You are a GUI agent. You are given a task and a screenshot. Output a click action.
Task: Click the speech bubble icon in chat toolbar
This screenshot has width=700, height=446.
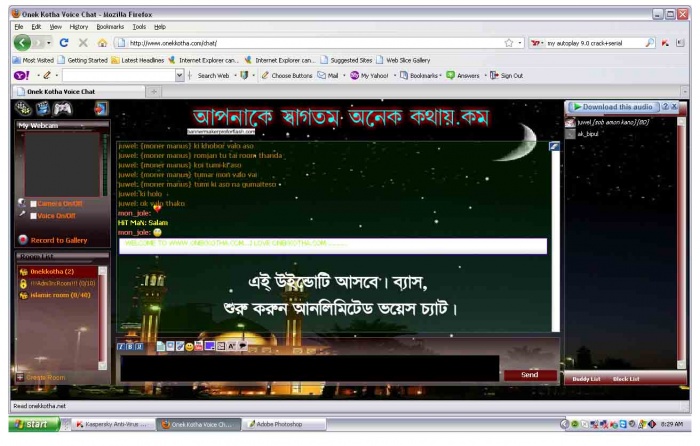[243, 346]
